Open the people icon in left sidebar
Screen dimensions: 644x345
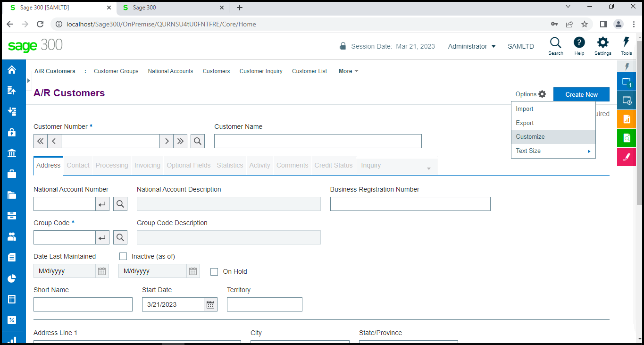click(12, 236)
